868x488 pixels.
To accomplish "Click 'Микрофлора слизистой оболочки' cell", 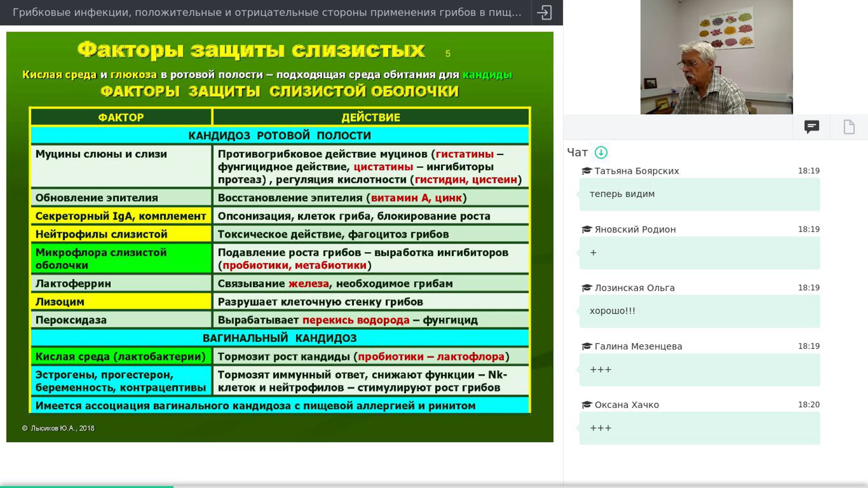I will pyautogui.click(x=121, y=259).
